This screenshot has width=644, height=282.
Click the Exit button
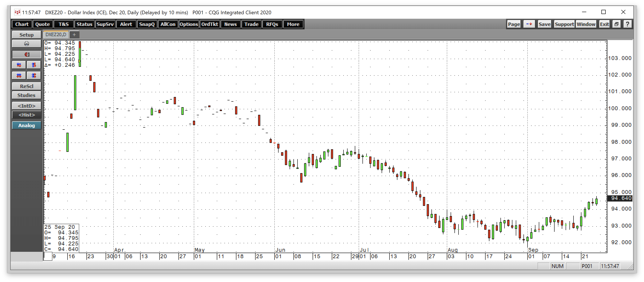(x=604, y=24)
